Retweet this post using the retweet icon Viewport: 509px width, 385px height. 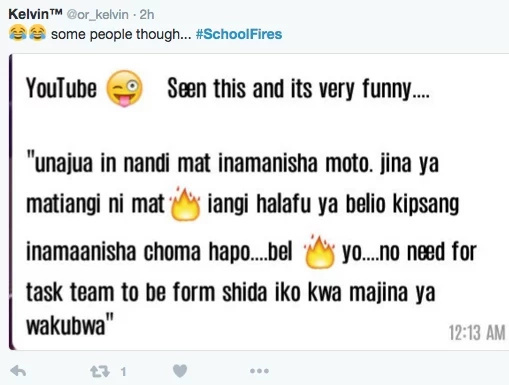[x=100, y=371]
